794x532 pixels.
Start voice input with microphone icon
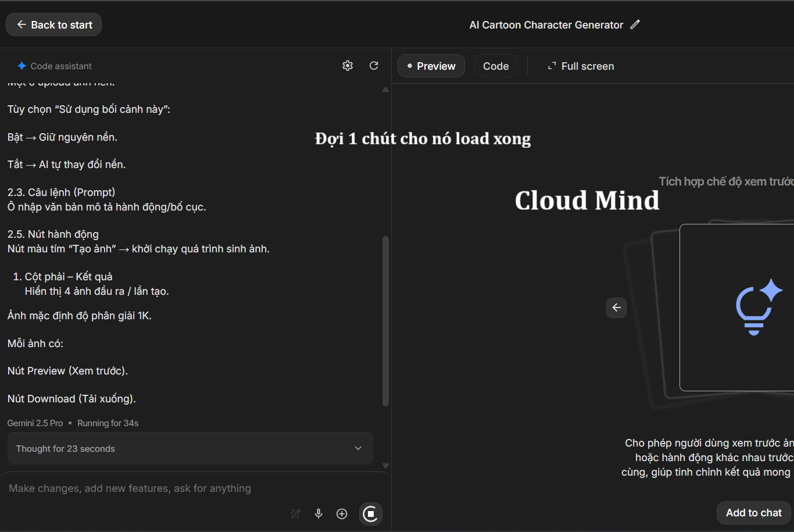(x=319, y=513)
